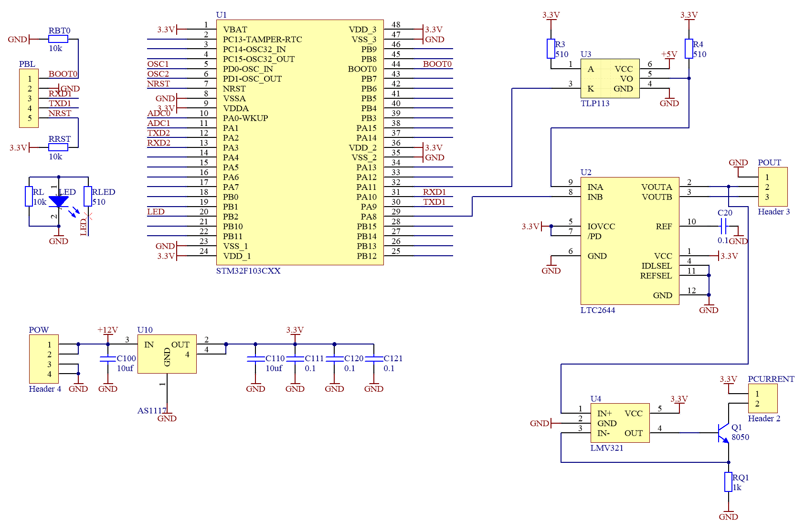Select the U2 LTC2644 DAC body
This screenshot has width=805, height=532.
(x=630, y=241)
